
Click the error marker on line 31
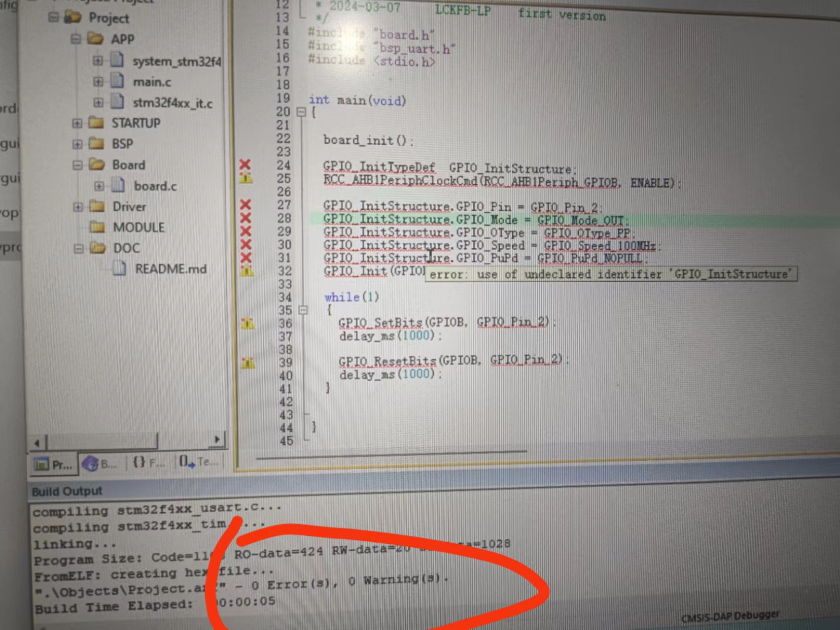(x=246, y=257)
